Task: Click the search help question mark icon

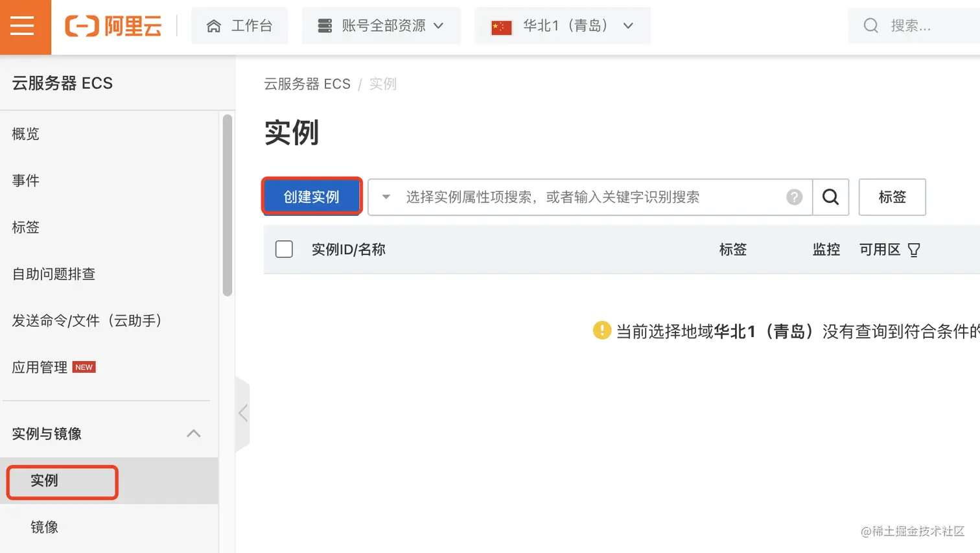Action: coord(795,197)
